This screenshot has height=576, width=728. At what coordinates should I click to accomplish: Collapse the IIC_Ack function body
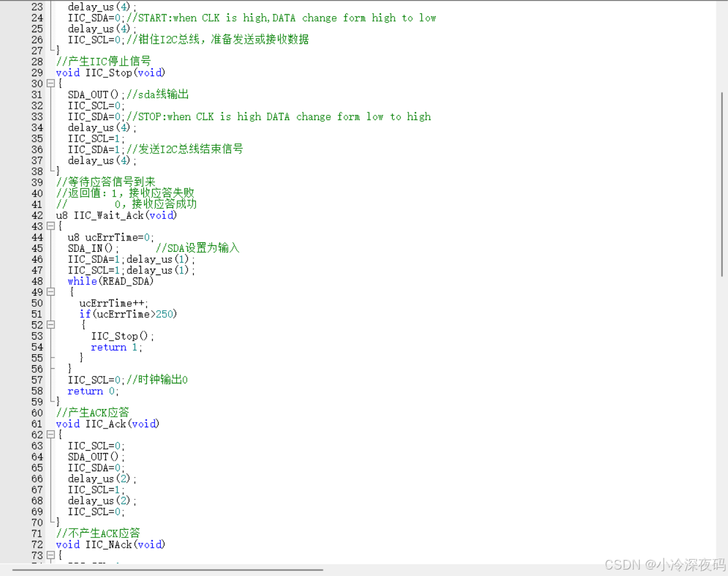point(50,434)
